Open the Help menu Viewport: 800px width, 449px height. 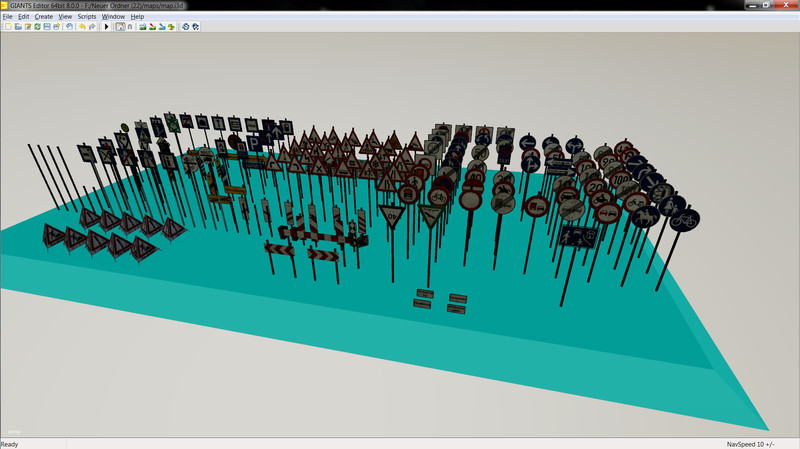tap(137, 17)
